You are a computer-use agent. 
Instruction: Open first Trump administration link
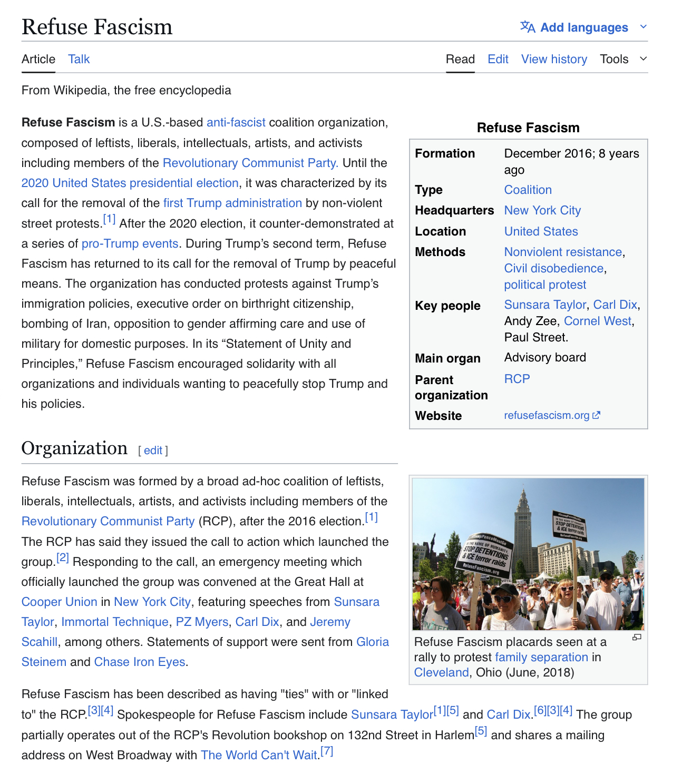[232, 203]
